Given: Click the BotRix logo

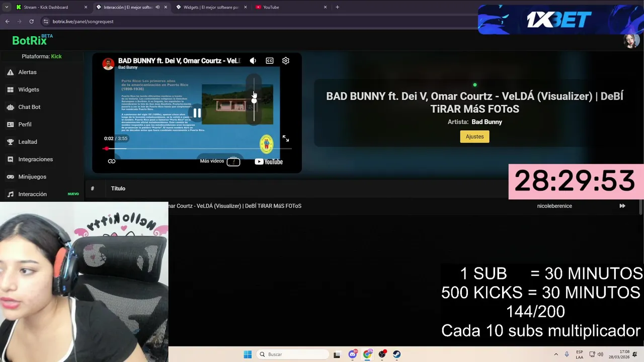Looking at the screenshot, I should (32, 40).
